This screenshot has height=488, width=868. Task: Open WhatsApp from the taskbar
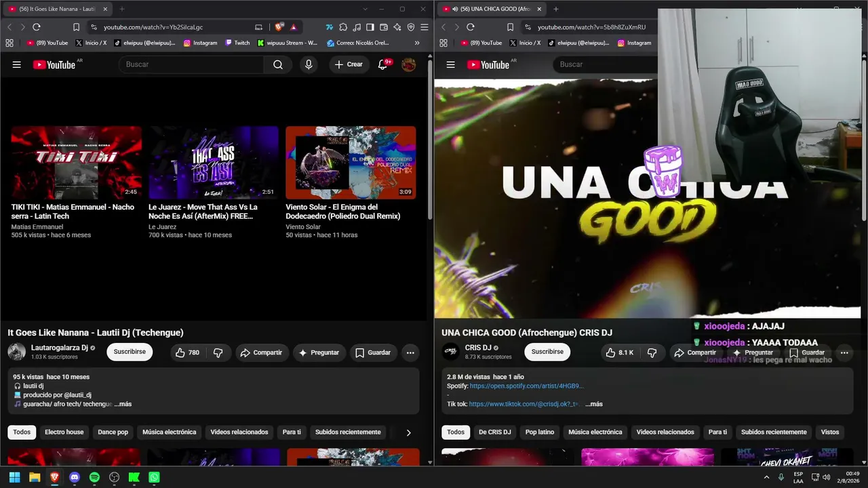pyautogui.click(x=154, y=477)
